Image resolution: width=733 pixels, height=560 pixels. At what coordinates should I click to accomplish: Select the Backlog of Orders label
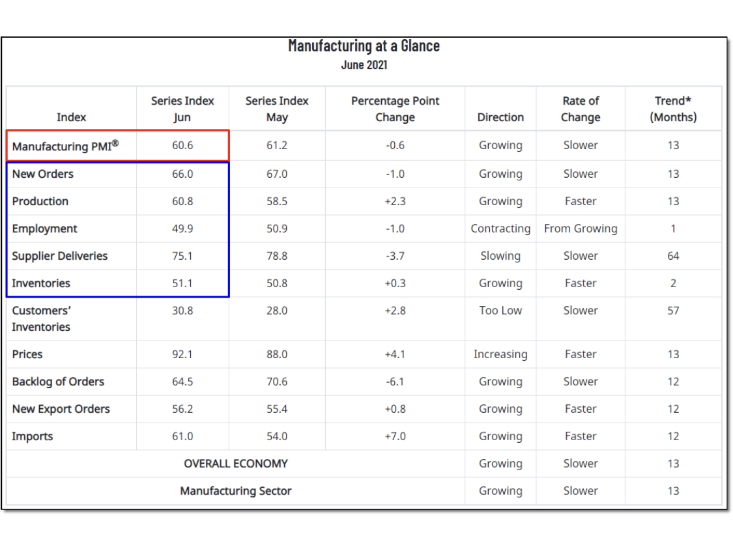coord(58,382)
